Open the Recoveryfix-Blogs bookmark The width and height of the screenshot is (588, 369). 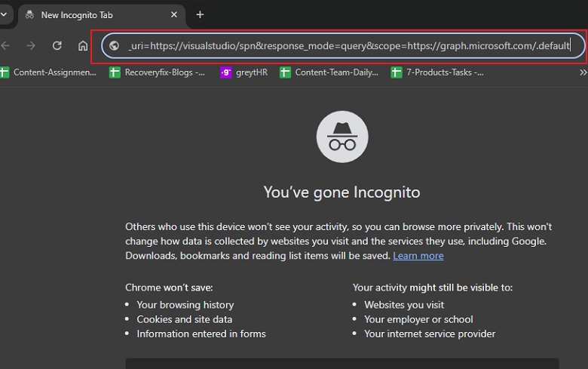157,72
